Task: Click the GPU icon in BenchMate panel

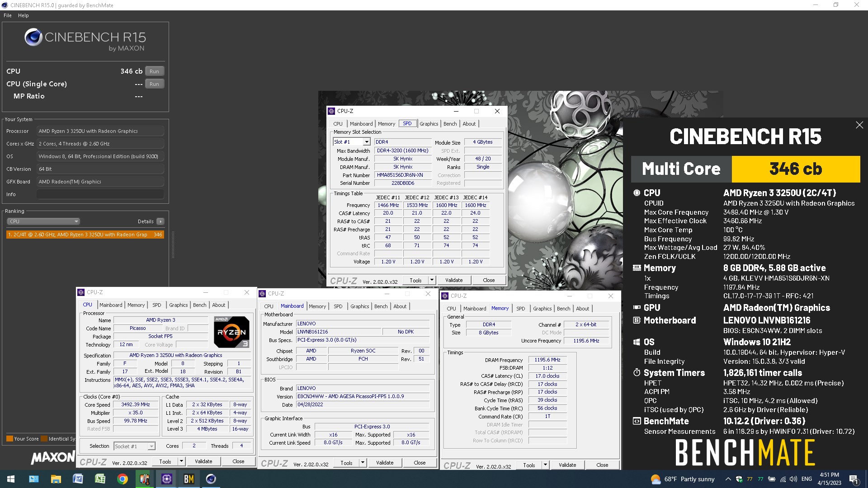Action: (637, 307)
